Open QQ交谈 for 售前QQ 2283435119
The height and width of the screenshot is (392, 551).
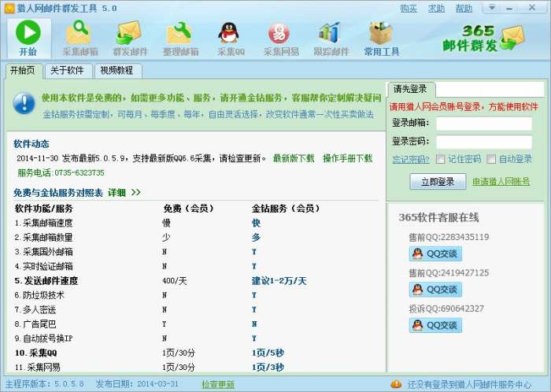click(435, 253)
